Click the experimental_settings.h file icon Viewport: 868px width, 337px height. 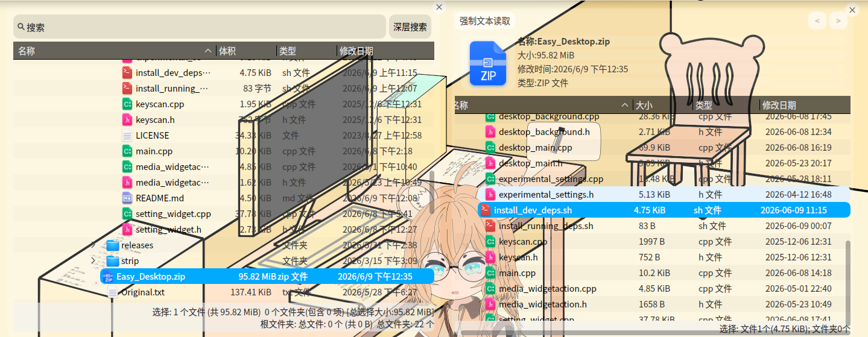pyautogui.click(x=490, y=195)
